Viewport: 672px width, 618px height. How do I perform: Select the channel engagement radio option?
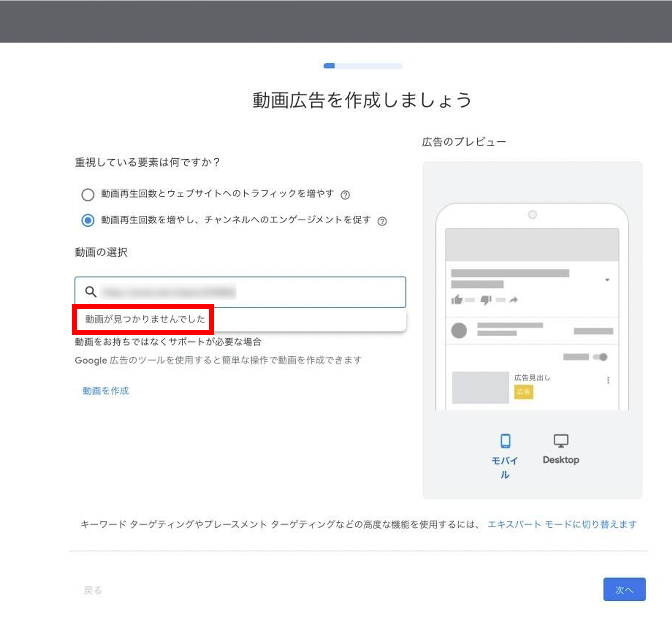pyautogui.click(x=88, y=220)
